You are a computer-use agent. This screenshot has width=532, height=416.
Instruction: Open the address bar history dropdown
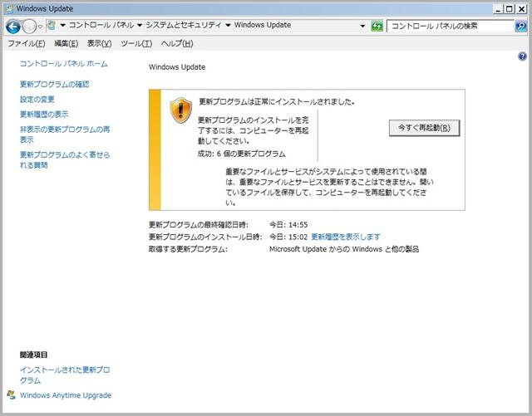pos(362,26)
